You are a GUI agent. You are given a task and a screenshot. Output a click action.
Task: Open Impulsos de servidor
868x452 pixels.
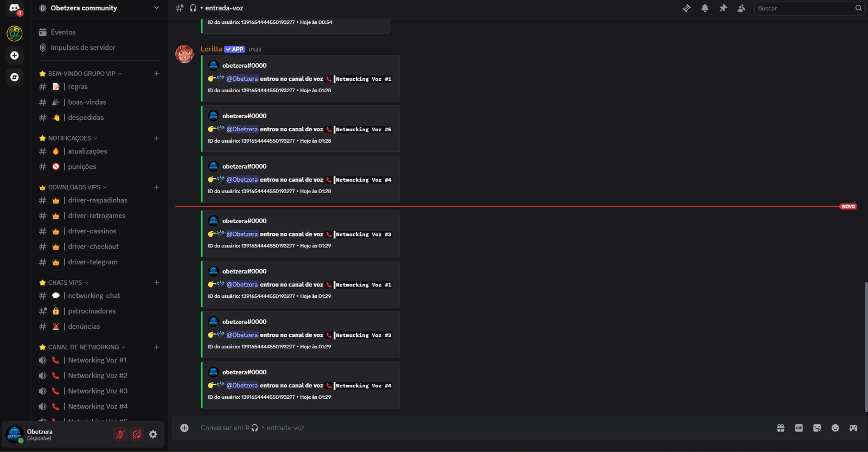tap(82, 47)
